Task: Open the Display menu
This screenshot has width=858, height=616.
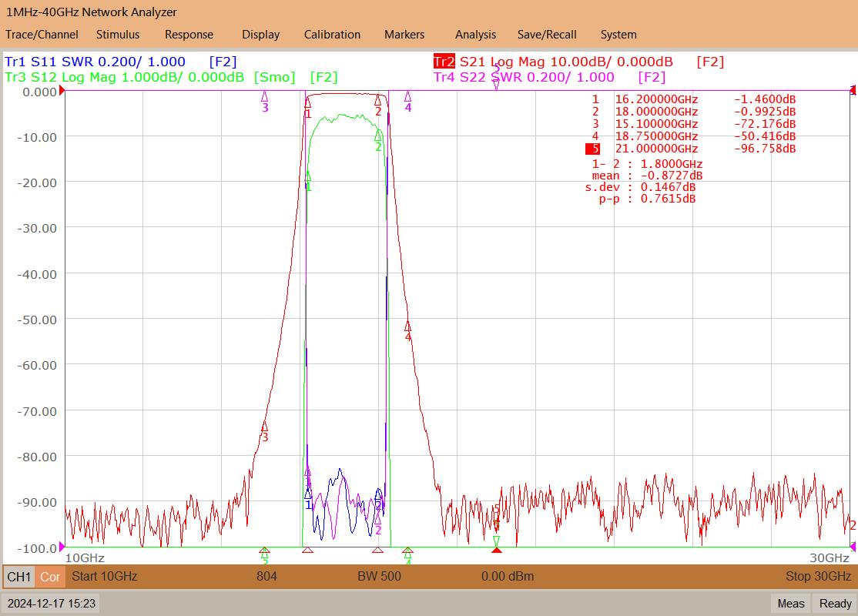Action: coord(260,35)
